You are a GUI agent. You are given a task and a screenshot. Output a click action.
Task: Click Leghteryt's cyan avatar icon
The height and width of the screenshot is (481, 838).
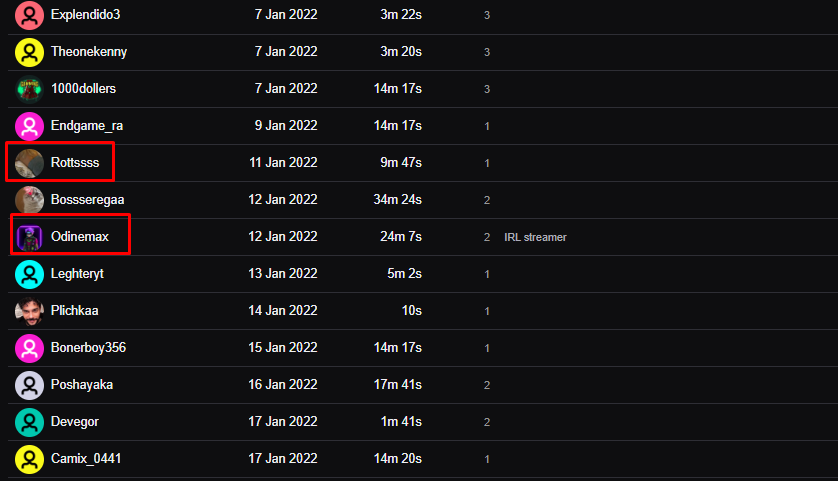(x=29, y=274)
